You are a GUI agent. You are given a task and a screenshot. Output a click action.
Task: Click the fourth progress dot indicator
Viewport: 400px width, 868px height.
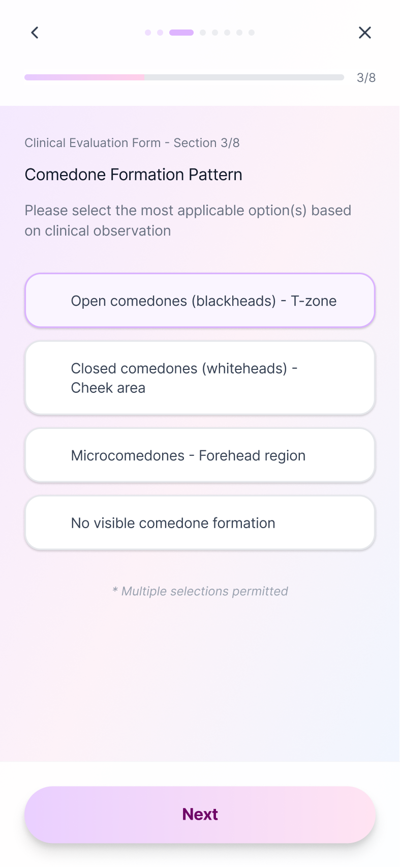(x=202, y=32)
